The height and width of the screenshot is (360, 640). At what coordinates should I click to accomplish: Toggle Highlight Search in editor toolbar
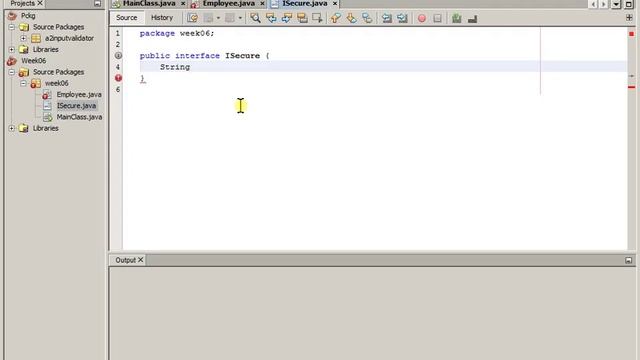pyautogui.click(x=302, y=18)
